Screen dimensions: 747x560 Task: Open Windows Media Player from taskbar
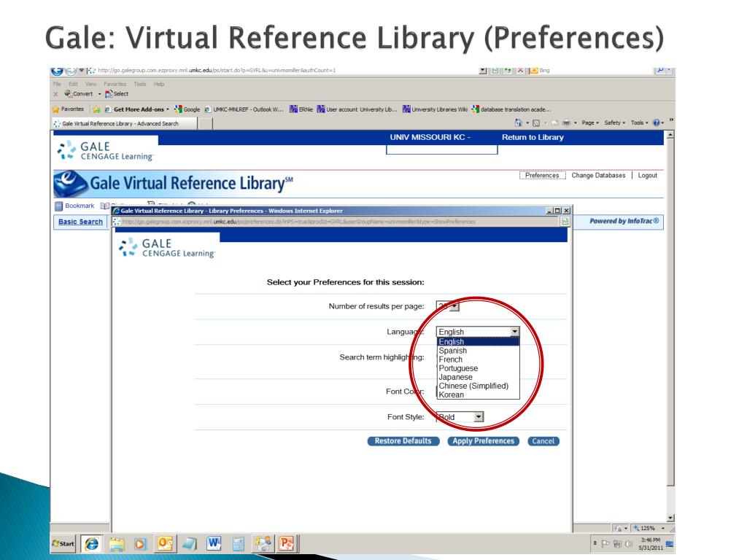point(140,543)
